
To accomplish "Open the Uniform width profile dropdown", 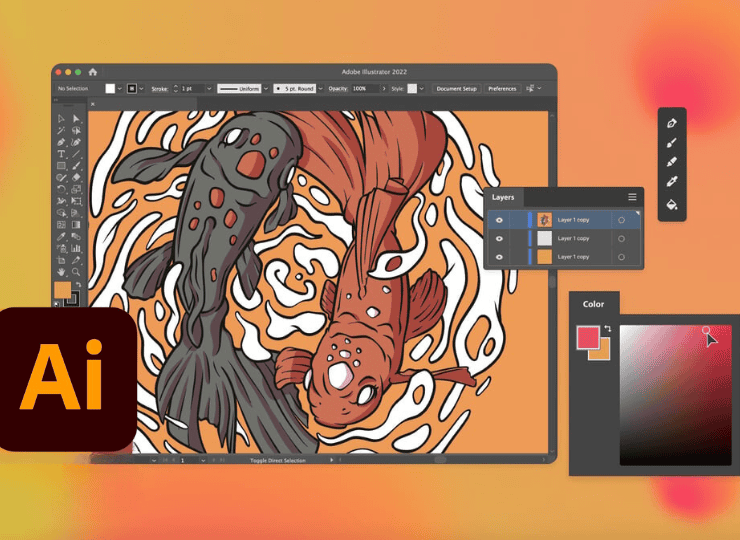I will pos(266,88).
